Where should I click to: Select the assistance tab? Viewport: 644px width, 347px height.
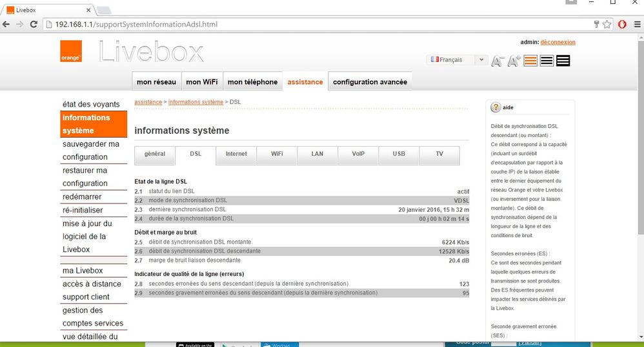(305, 81)
